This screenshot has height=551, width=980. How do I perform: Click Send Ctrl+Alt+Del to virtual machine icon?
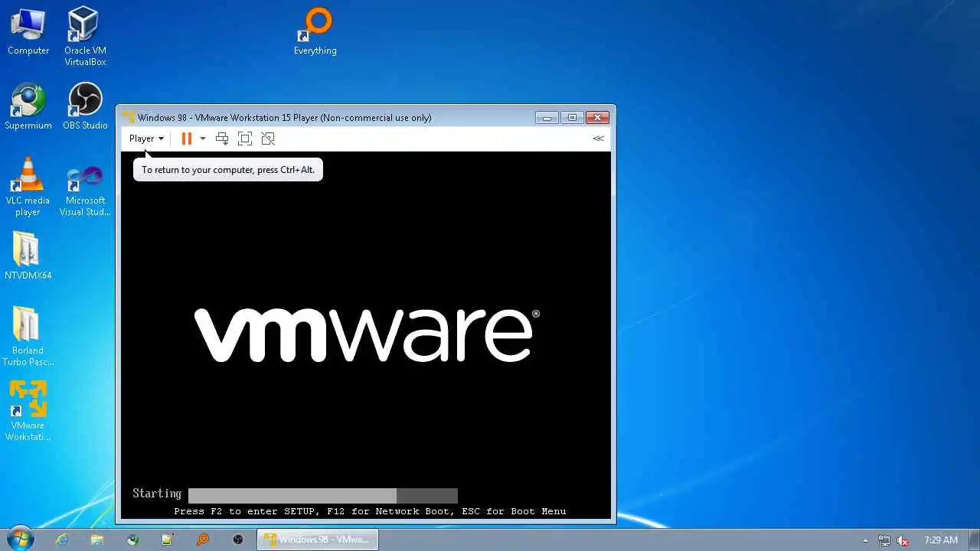[x=222, y=139]
